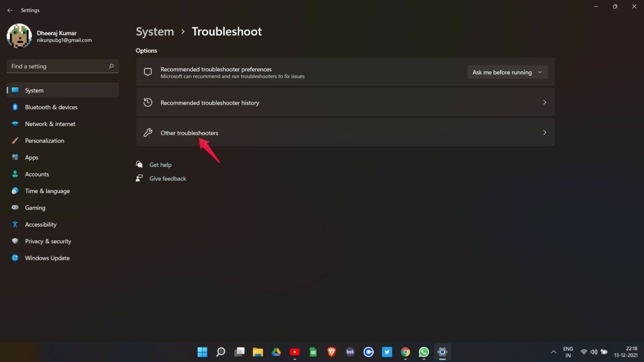The height and width of the screenshot is (362, 644).
Task: Open the Ask me before running dropdown
Action: coord(508,72)
